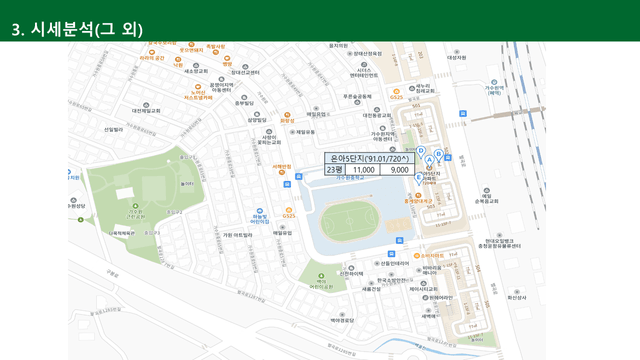640x360 pixels.
Task: Select bus stop icon by station footbridge
Action: (x=462, y=113)
